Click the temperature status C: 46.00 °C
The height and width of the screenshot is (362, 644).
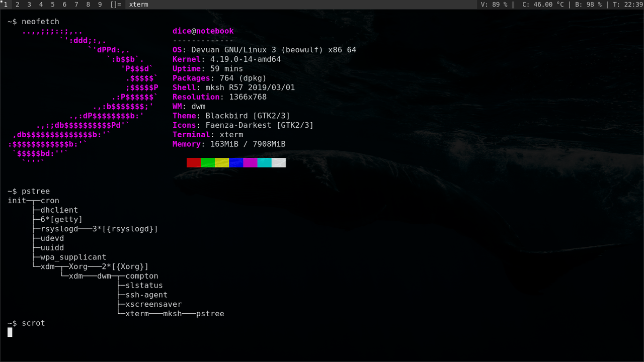[x=543, y=5]
